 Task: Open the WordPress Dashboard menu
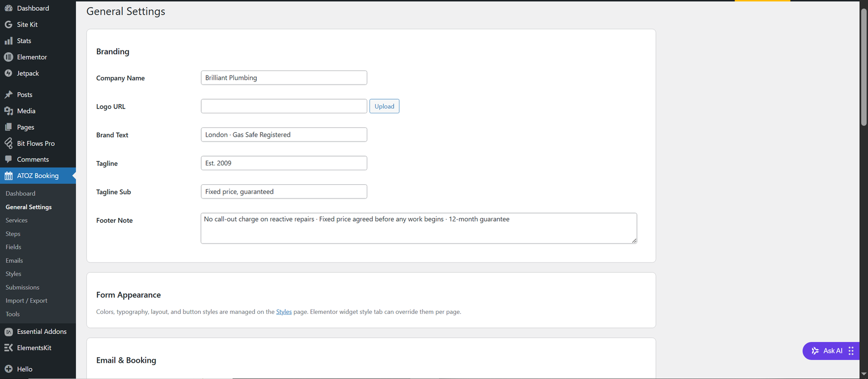click(x=38, y=8)
